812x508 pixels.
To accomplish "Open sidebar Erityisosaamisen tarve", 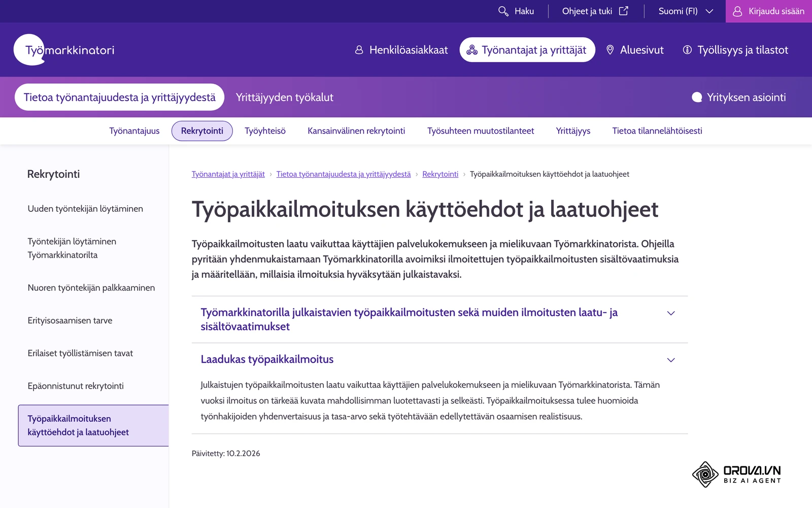I will coord(70,321).
